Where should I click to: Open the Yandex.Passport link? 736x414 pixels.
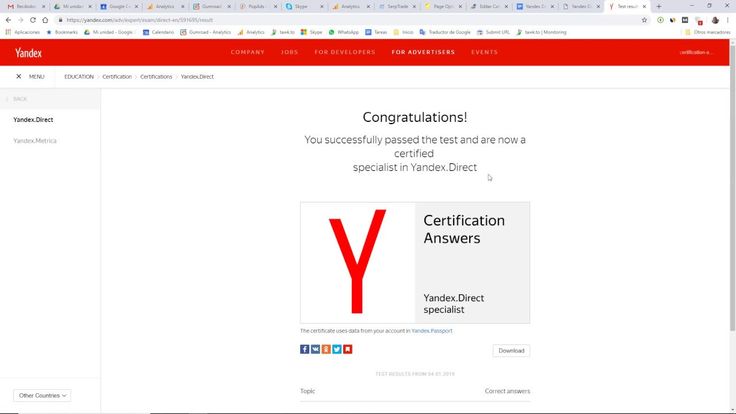coord(432,331)
